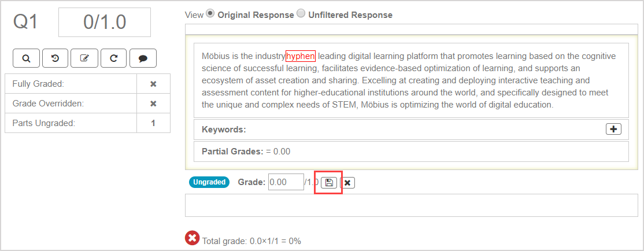The height and width of the screenshot is (251, 644).
Task: Add a keyword with the plus icon
Action: [x=613, y=129]
